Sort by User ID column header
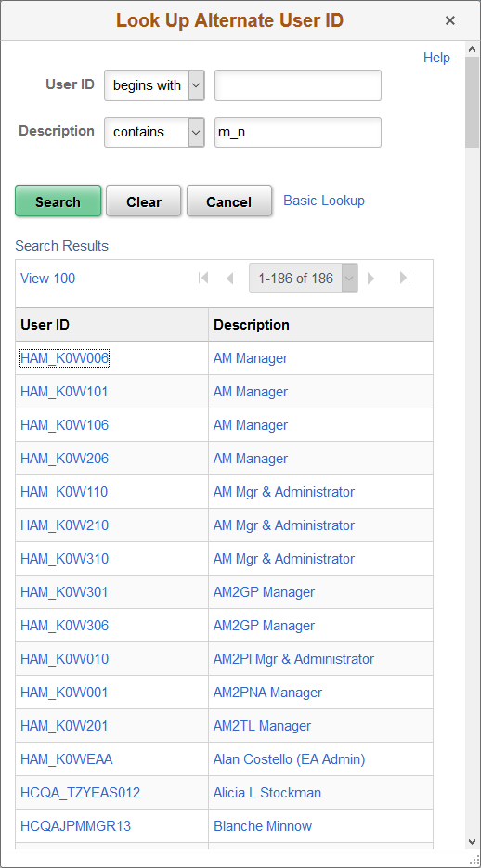This screenshot has height=868, width=481. point(45,324)
